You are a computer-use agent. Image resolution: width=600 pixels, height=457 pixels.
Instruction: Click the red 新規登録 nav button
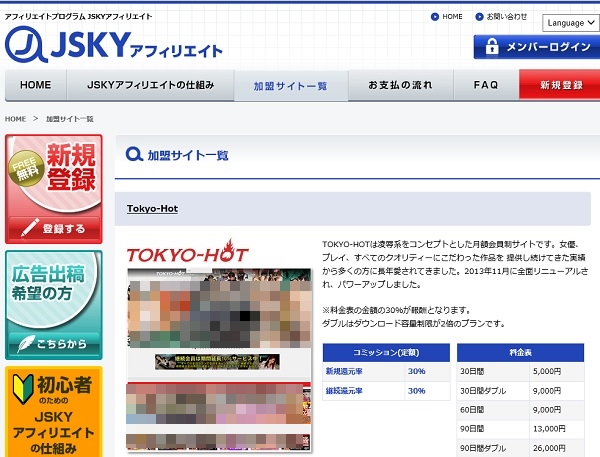(560, 85)
